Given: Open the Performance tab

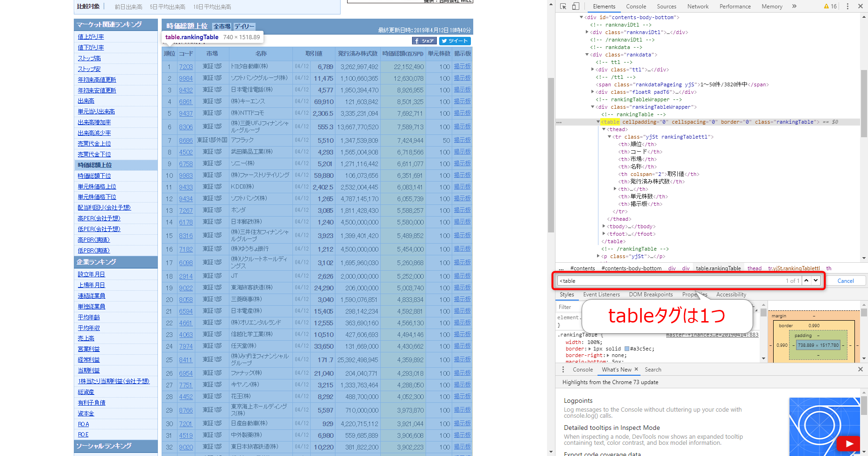Looking at the screenshot, I should pyautogui.click(x=735, y=7).
